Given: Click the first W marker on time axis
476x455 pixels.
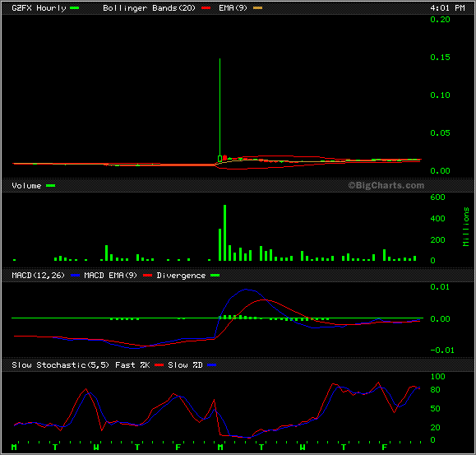Looking at the screenshot, I should pyautogui.click(x=96, y=447).
